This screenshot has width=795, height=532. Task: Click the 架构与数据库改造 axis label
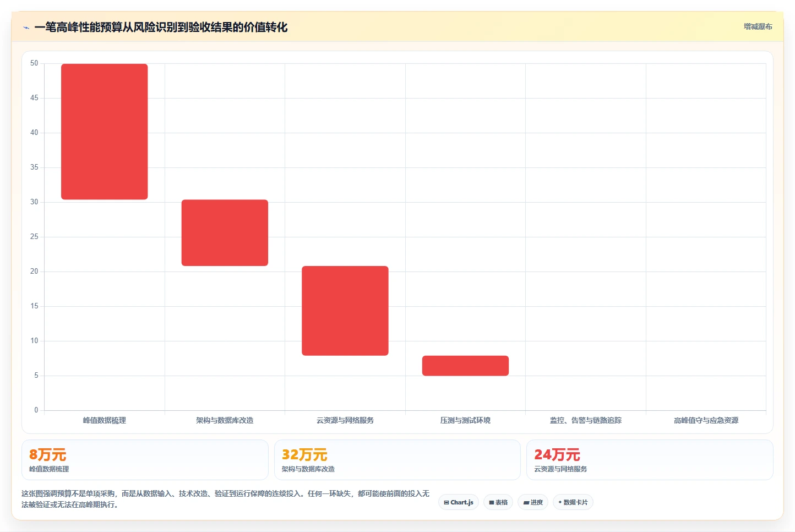[225, 420]
